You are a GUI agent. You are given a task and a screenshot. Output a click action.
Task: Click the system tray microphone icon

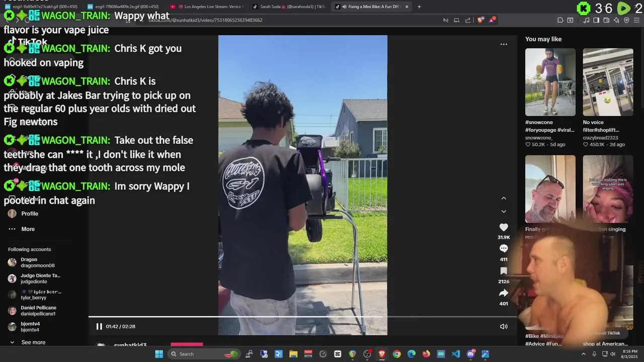595,354
